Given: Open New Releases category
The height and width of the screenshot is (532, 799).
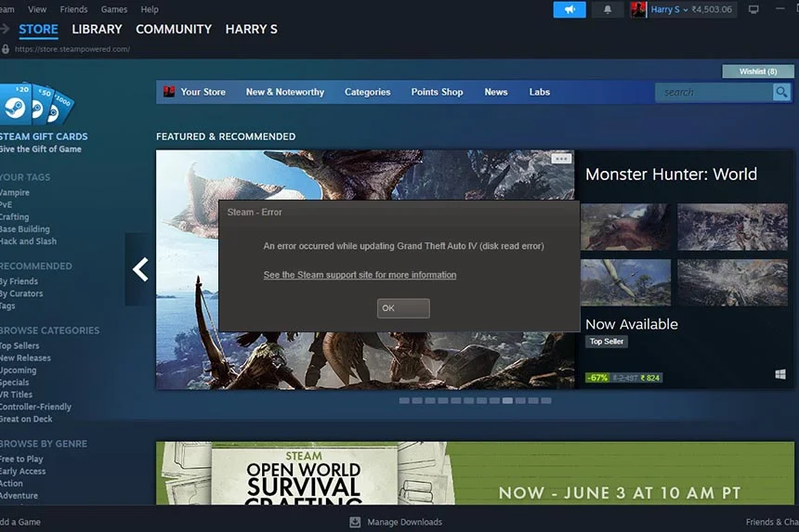Looking at the screenshot, I should point(25,357).
